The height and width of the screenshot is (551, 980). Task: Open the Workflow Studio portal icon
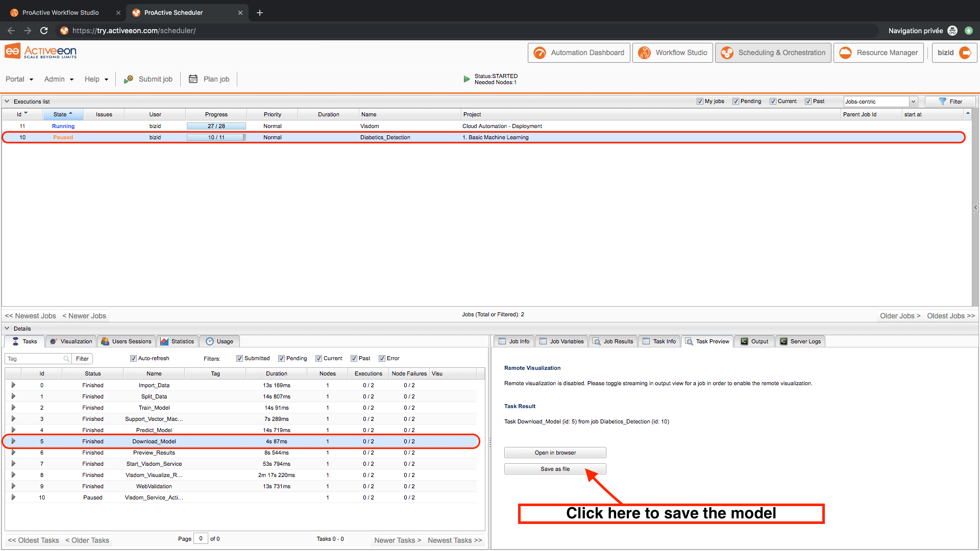pos(644,53)
